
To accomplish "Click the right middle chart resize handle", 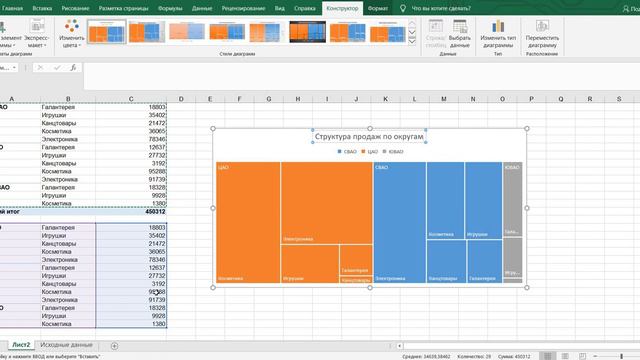I will (x=527, y=208).
